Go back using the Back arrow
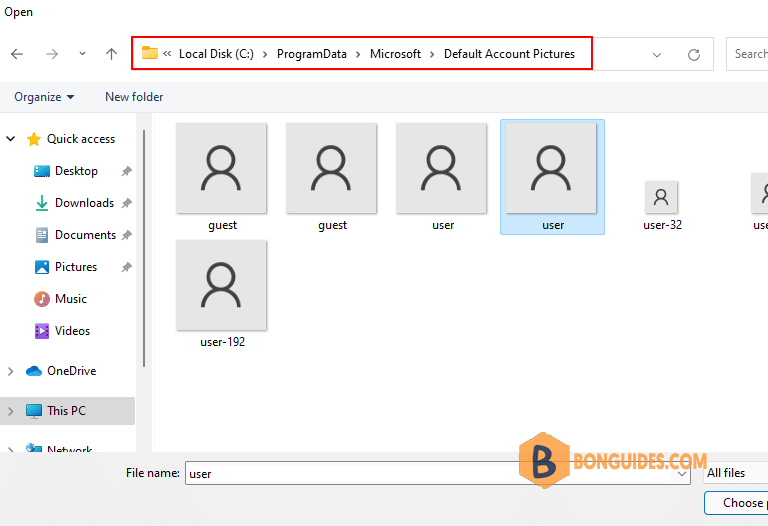The width and height of the screenshot is (768, 526). pyautogui.click(x=17, y=54)
